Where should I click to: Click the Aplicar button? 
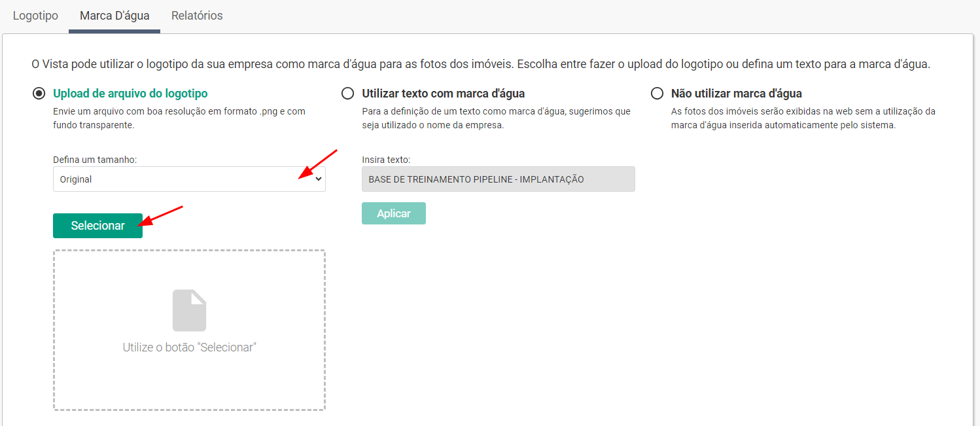coord(394,213)
